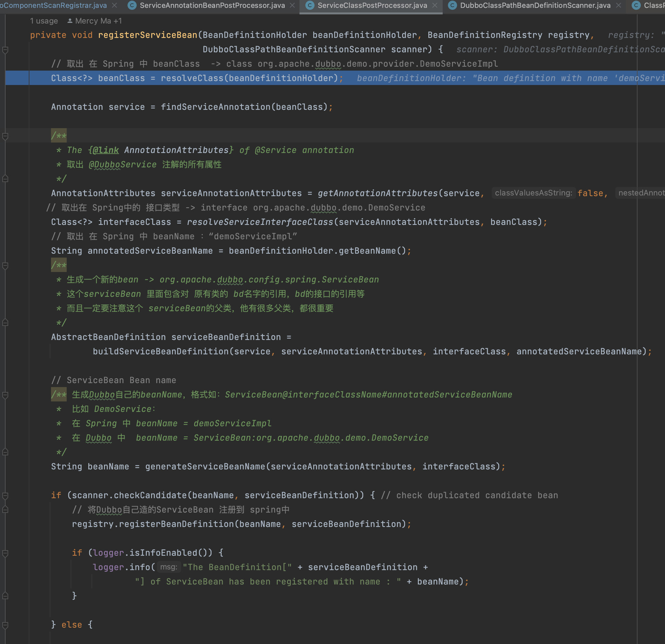Close the ServiceAnnotationBeanPostProcessor.java tab

point(292,6)
